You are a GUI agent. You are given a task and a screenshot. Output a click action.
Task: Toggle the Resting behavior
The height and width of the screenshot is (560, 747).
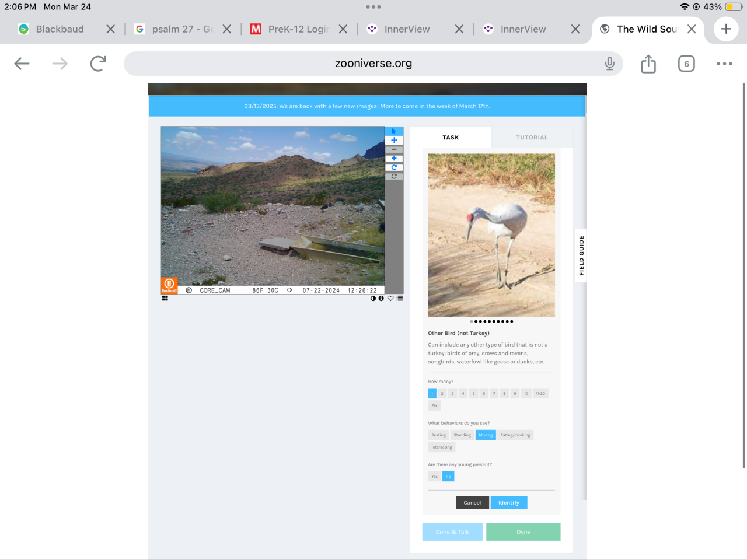[x=438, y=435]
